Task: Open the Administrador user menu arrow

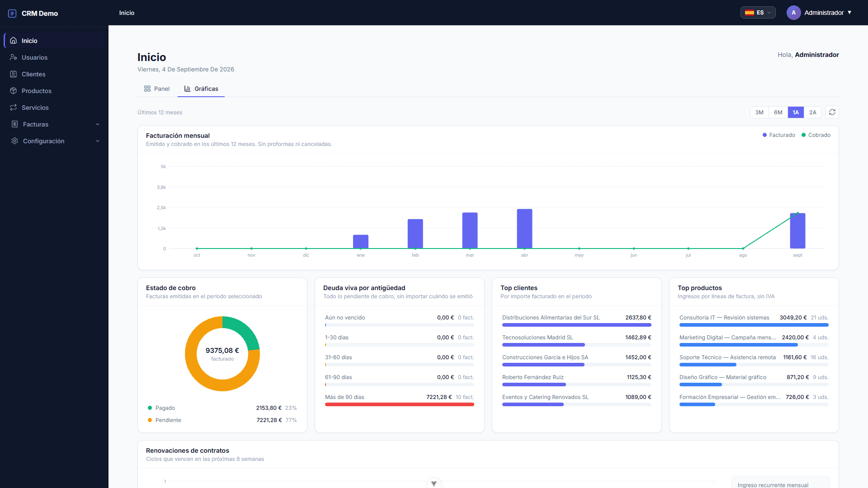Action: click(849, 13)
